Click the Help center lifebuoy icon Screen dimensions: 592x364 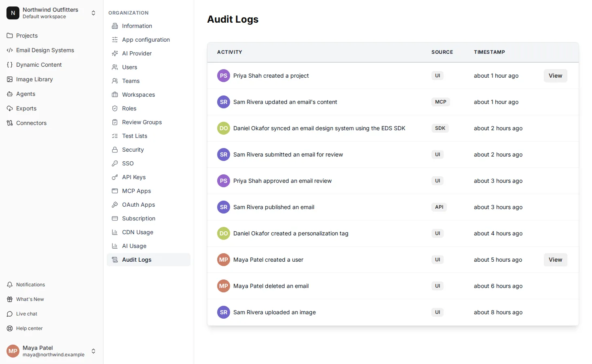point(10,328)
